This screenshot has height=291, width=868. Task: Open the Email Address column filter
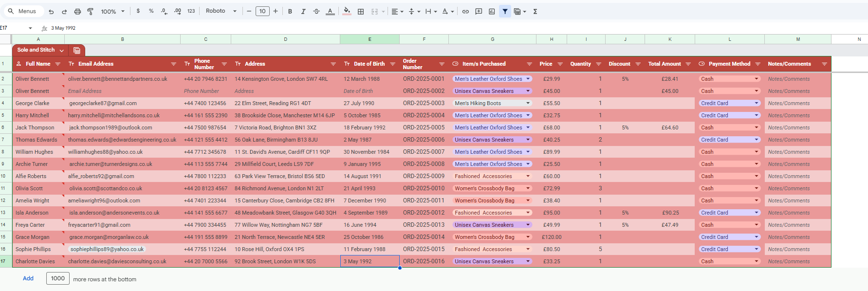pos(173,64)
